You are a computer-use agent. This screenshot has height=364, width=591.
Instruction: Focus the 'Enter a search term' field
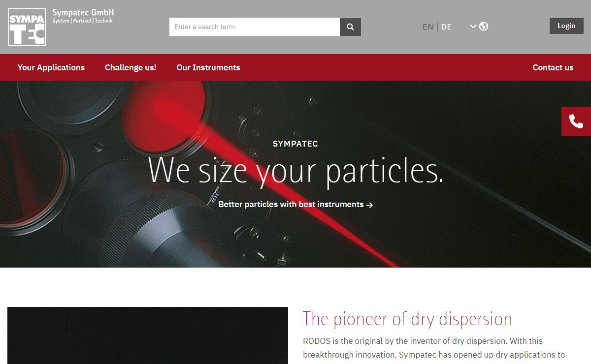point(254,27)
